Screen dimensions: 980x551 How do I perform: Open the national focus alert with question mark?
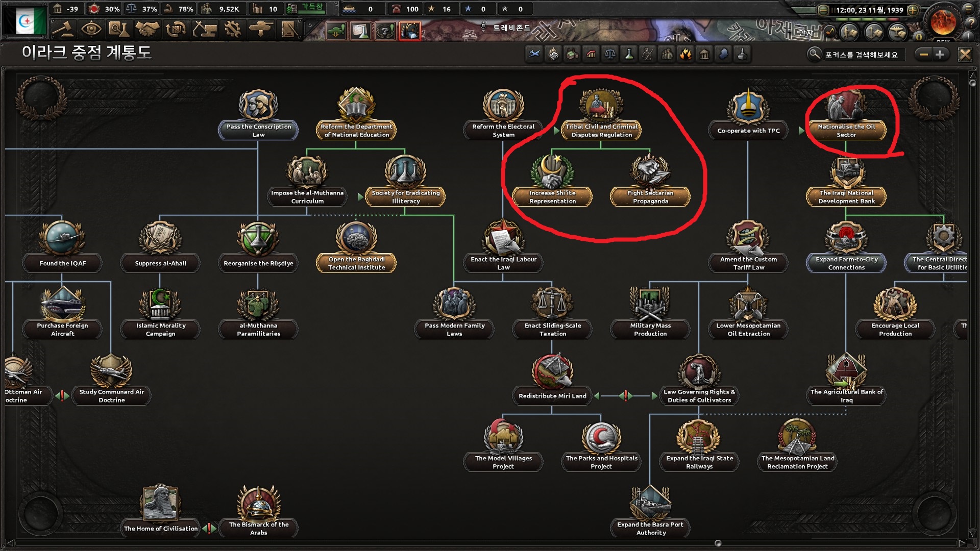point(385,31)
